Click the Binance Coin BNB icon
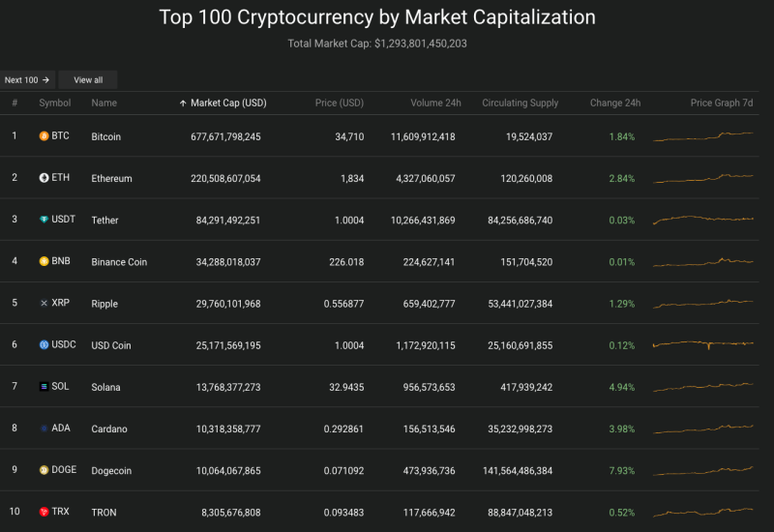Image resolution: width=774 pixels, height=532 pixels. [44, 261]
